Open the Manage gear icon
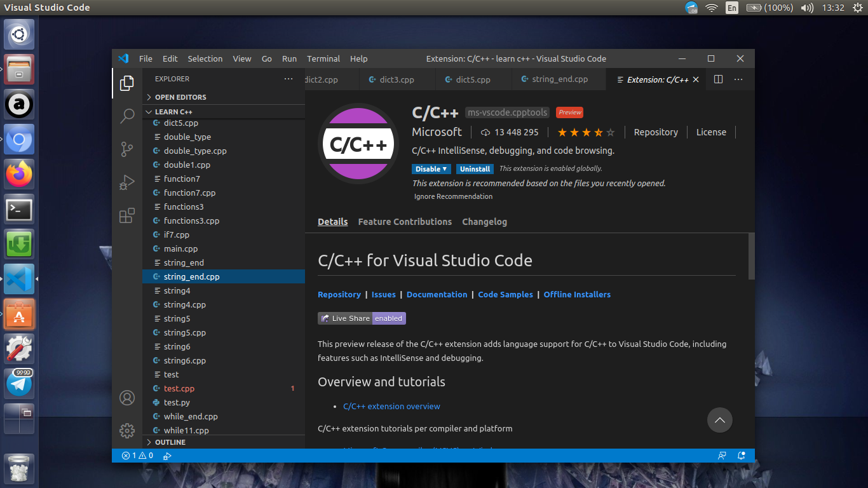 [127, 430]
